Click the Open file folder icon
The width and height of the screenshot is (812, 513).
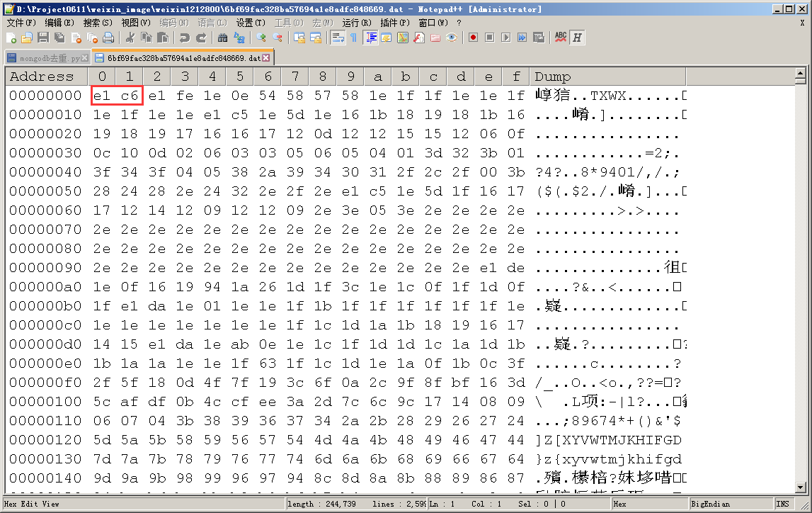point(27,38)
